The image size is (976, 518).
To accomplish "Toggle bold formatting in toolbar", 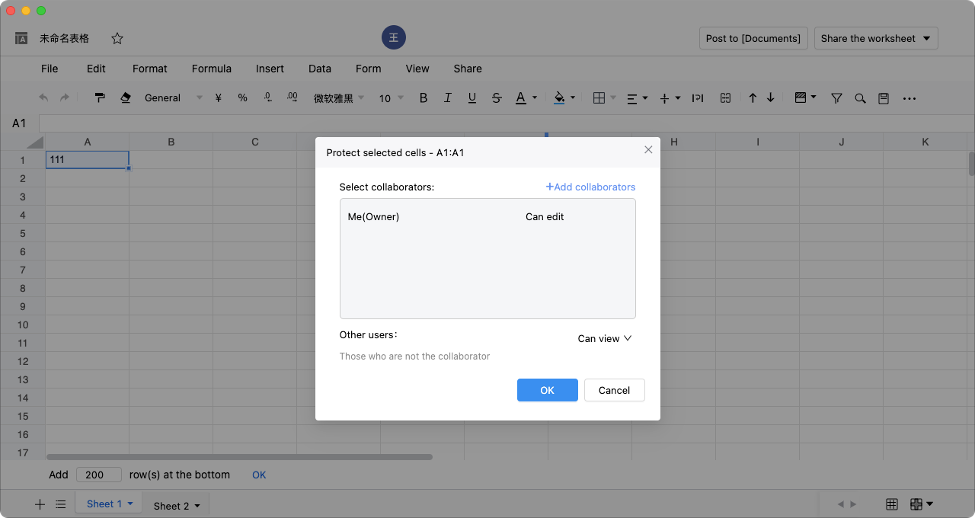I will click(x=423, y=98).
